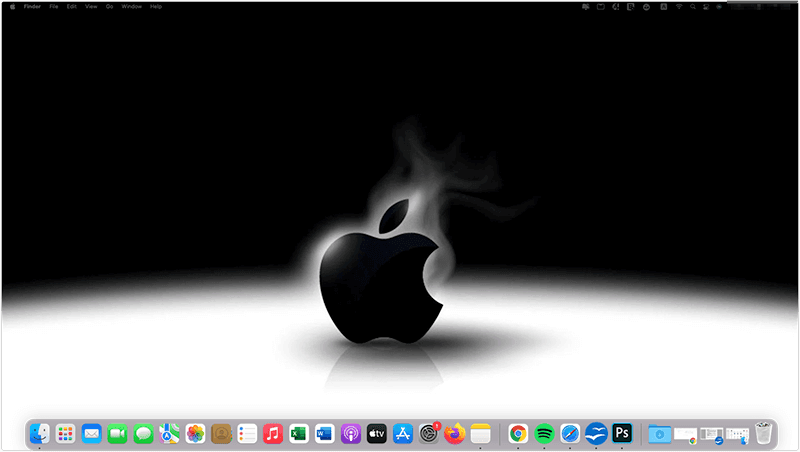The height and width of the screenshot is (452, 800).
Task: Open the Window menu
Action: tap(131, 6)
